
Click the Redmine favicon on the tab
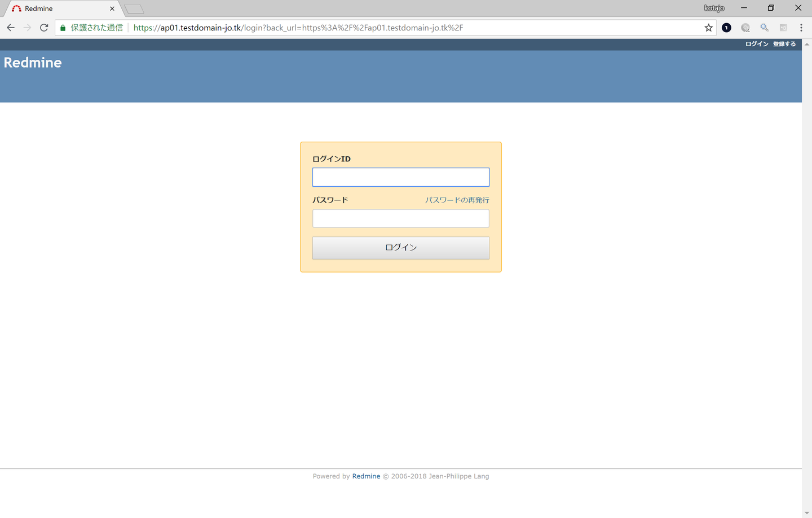point(16,8)
